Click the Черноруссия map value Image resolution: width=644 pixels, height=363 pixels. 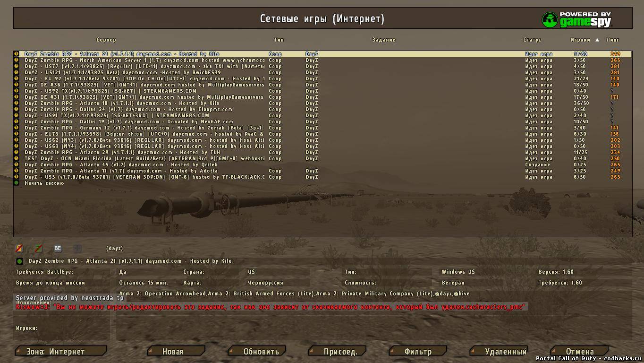(x=265, y=283)
